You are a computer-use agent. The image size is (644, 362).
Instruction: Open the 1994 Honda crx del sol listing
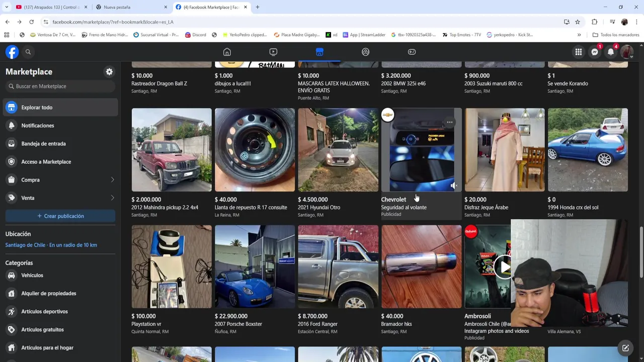tap(588, 150)
